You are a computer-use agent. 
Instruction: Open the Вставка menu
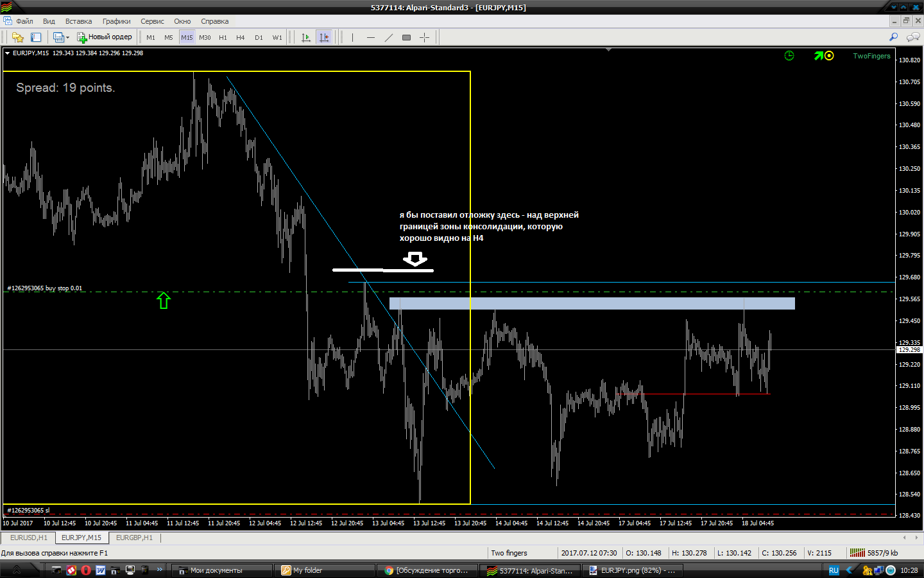point(78,21)
